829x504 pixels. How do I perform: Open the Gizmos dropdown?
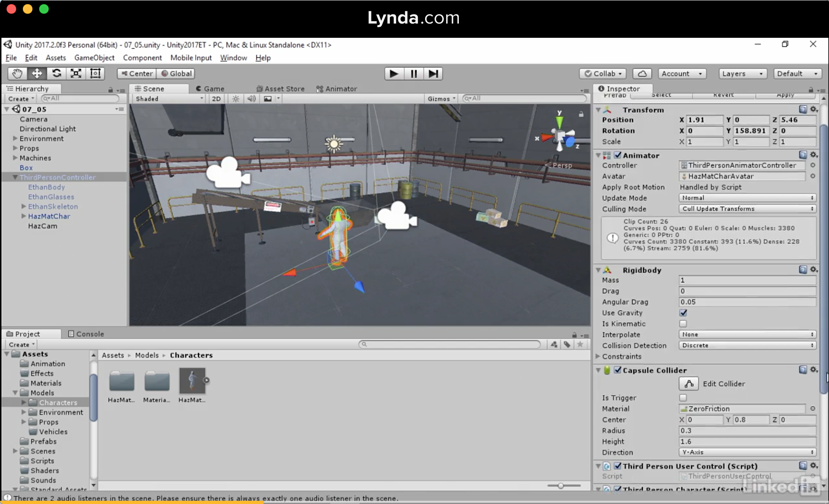click(x=441, y=99)
